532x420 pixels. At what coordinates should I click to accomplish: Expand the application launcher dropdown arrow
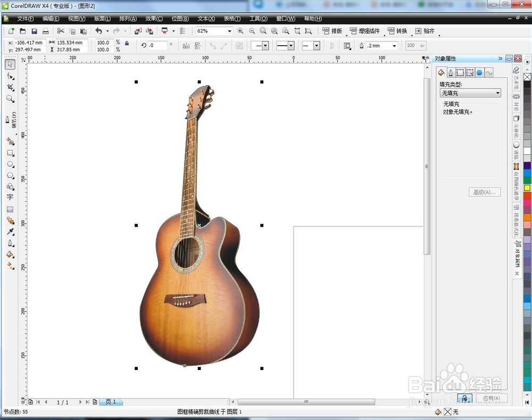pos(173,31)
